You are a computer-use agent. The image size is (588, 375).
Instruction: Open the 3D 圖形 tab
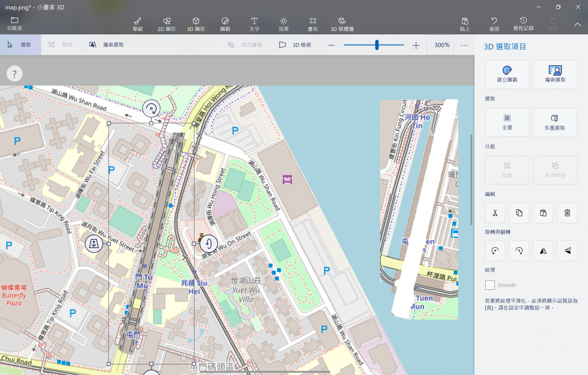pyautogui.click(x=196, y=24)
